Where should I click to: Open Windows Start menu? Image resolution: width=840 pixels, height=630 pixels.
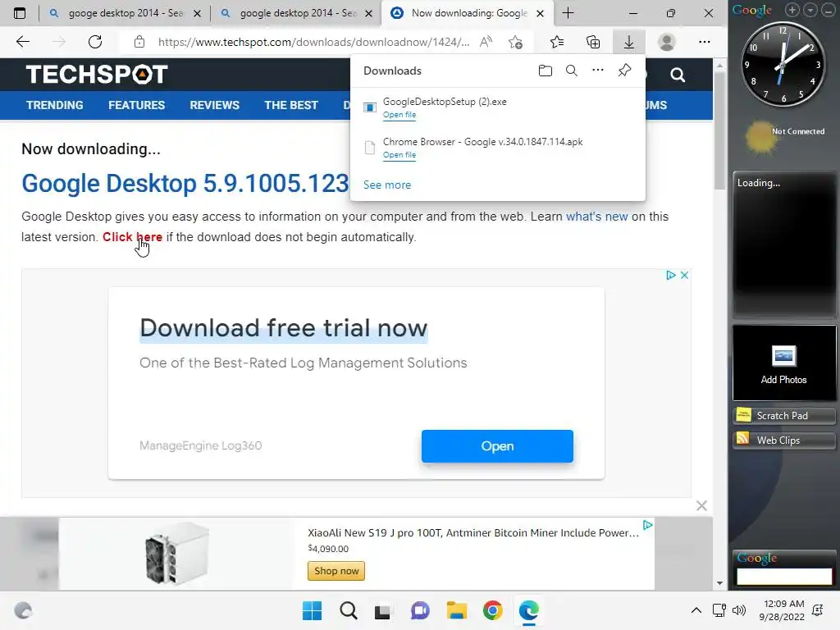coord(313,610)
